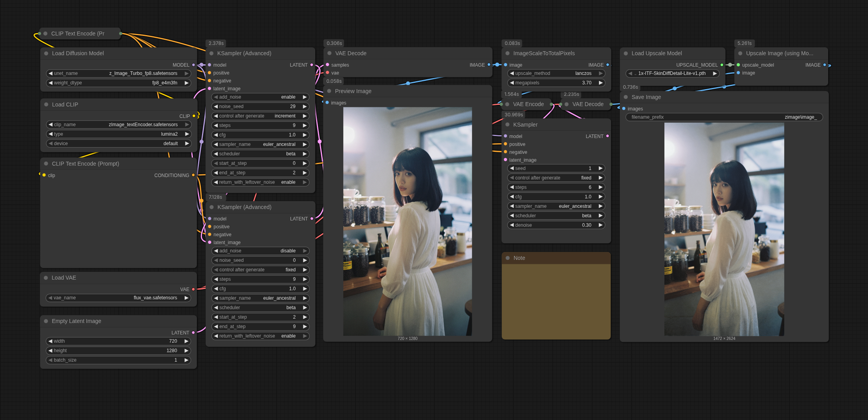868x420 pixels.
Task: Click the CONDITIONING output port on CLIP Text Encode
Action: (193, 175)
